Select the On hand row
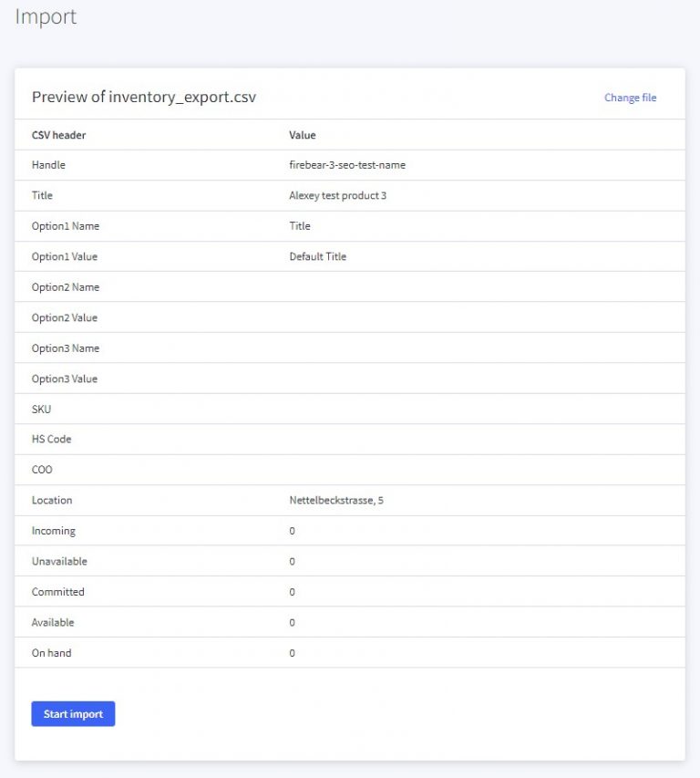This screenshot has width=700, height=778. coord(49,652)
